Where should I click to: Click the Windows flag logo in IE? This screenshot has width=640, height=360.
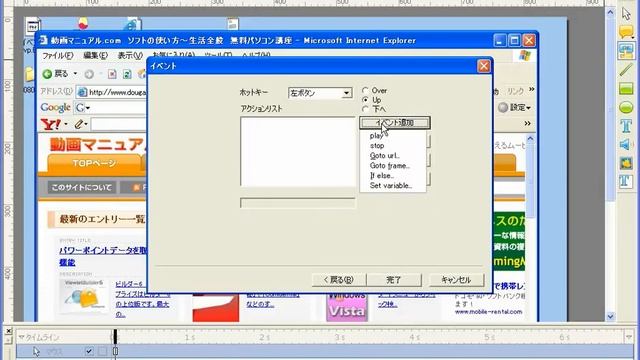pos(525,55)
